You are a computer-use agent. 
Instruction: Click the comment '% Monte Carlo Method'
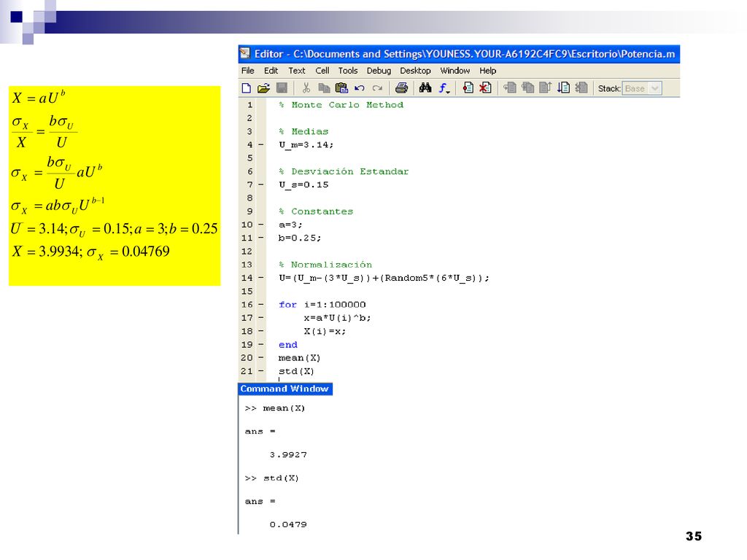[x=341, y=105]
